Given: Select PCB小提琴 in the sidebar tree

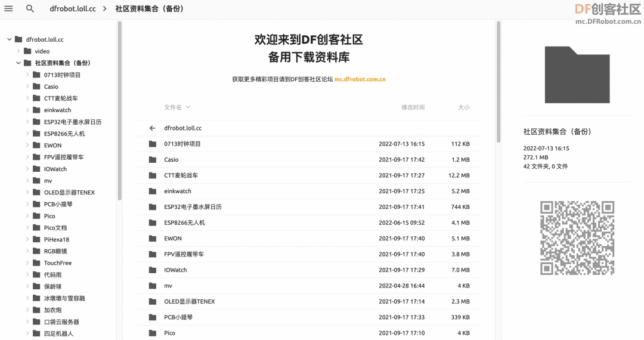Looking at the screenshot, I should pyautogui.click(x=58, y=204).
